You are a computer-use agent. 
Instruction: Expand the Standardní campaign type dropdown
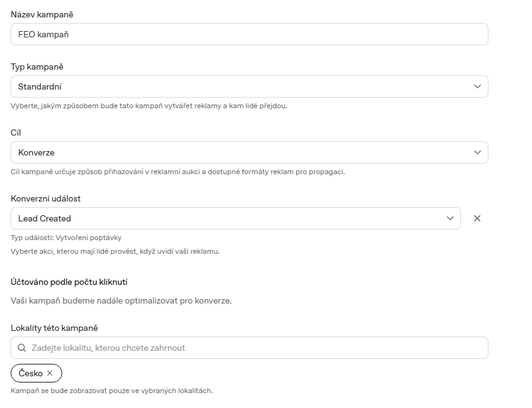(x=250, y=86)
